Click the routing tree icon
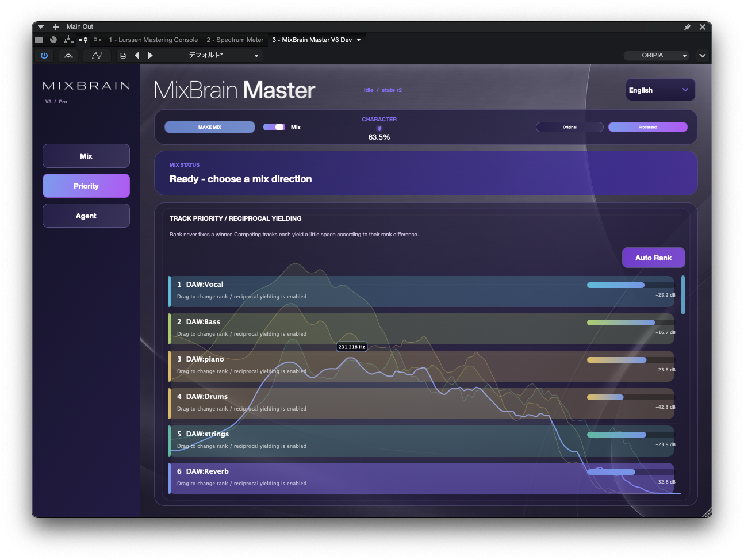The width and height of the screenshot is (744, 560). click(x=68, y=40)
